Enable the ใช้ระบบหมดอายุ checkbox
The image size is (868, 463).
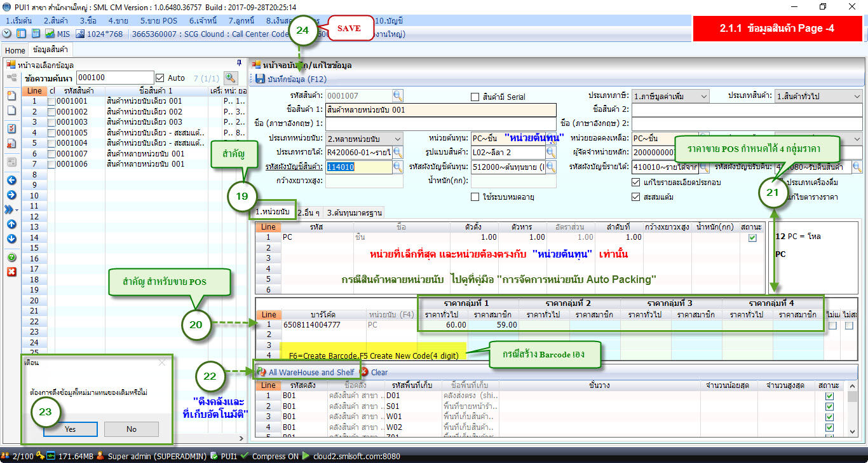pyautogui.click(x=475, y=197)
